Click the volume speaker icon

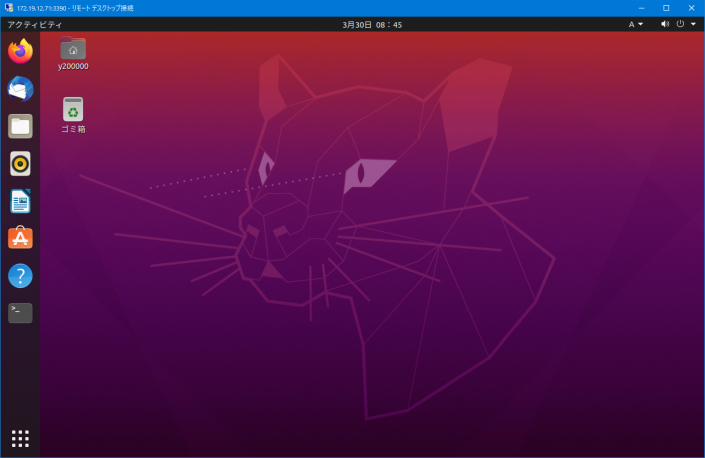[x=665, y=24]
